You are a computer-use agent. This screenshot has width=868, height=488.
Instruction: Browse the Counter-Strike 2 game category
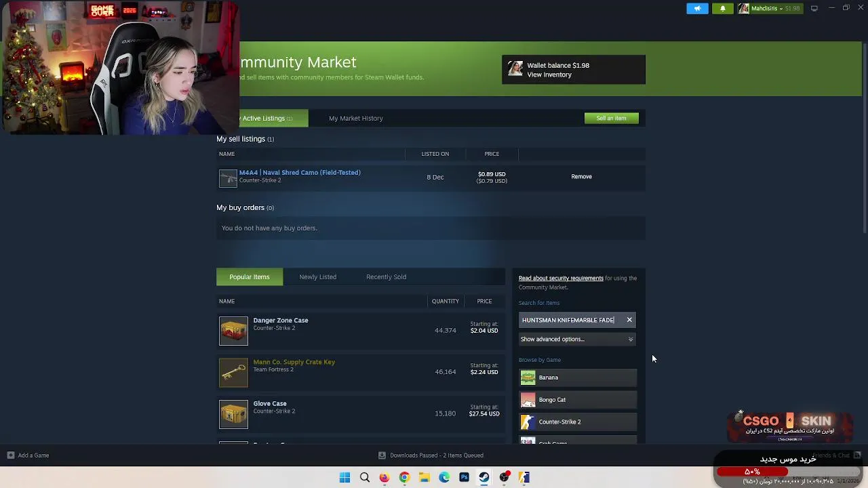(x=578, y=422)
